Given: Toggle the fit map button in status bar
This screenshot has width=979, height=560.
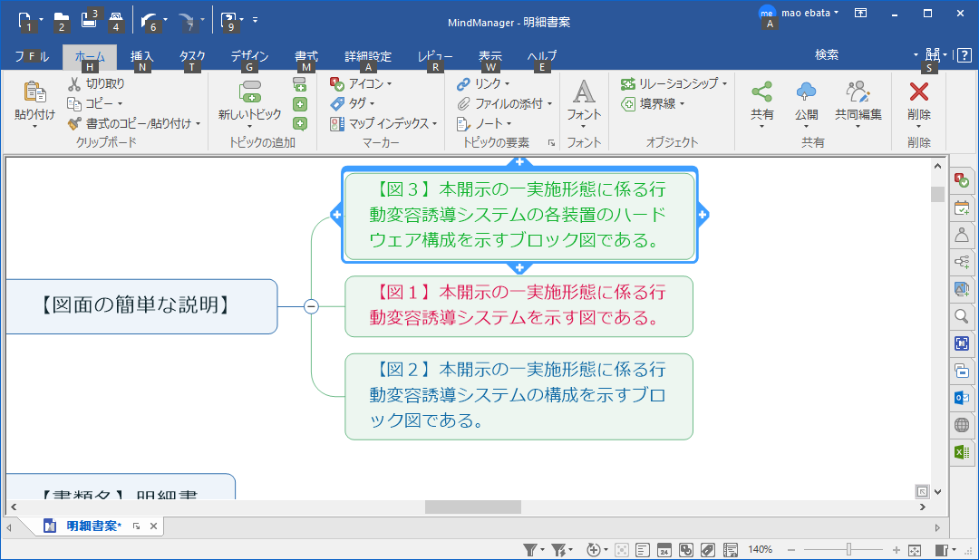Looking at the screenshot, I should (x=915, y=550).
